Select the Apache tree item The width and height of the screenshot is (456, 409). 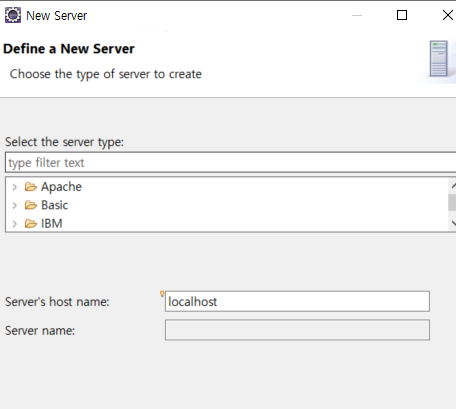click(61, 187)
